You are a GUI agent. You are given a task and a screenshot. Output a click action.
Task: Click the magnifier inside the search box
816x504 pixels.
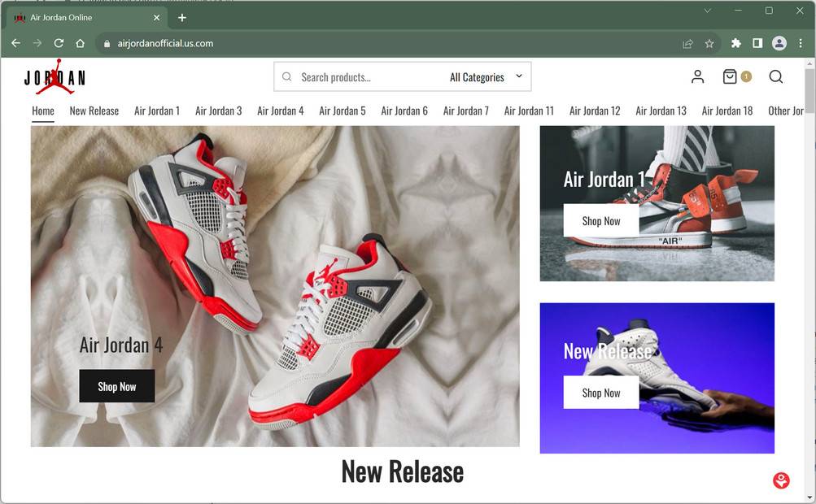coord(286,77)
